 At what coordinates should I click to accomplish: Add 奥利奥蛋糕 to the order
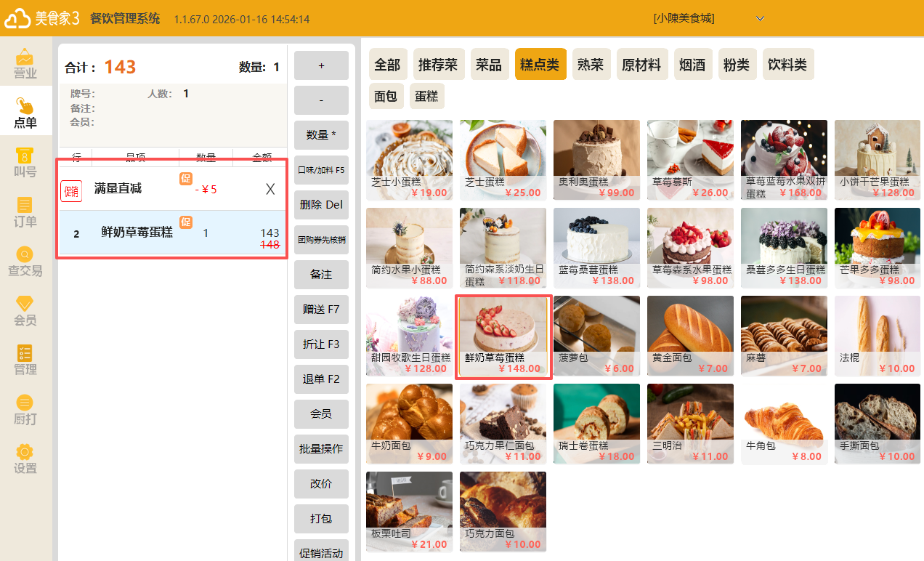(x=596, y=160)
